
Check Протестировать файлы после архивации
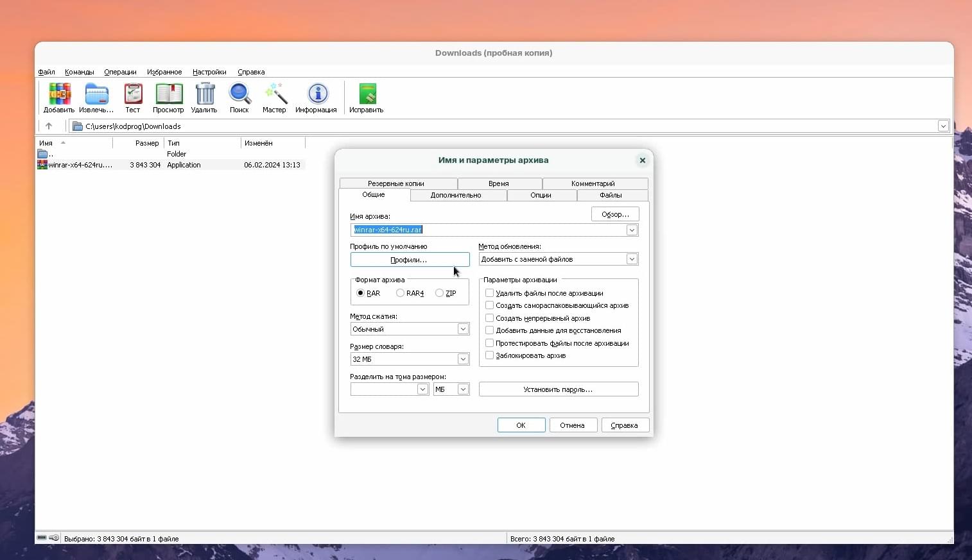(489, 343)
